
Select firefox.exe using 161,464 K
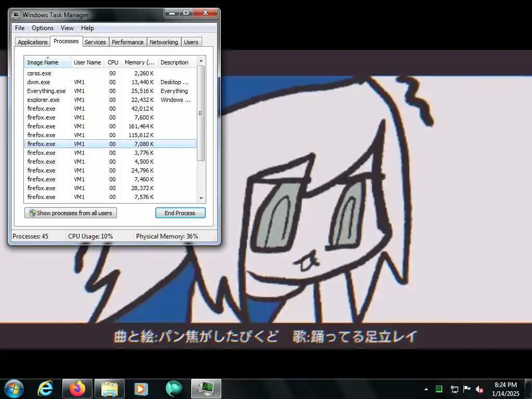coord(110,126)
